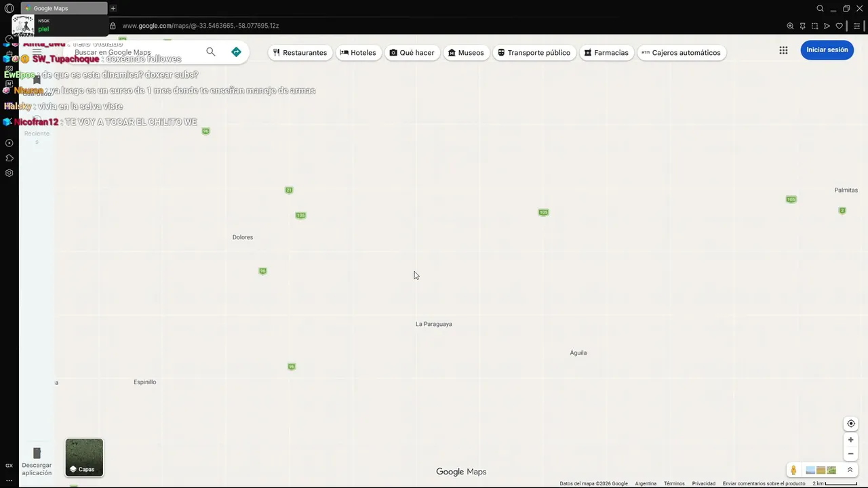Open directions with the blue arrow icon
This screenshot has height=488, width=868.
coord(236,52)
